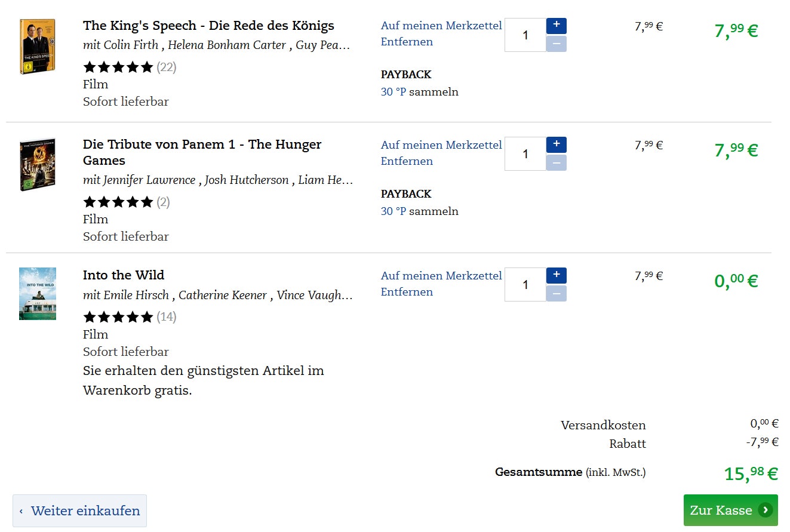Decrease quantity of The Hunger Games
The image size is (790, 532).
(556, 162)
